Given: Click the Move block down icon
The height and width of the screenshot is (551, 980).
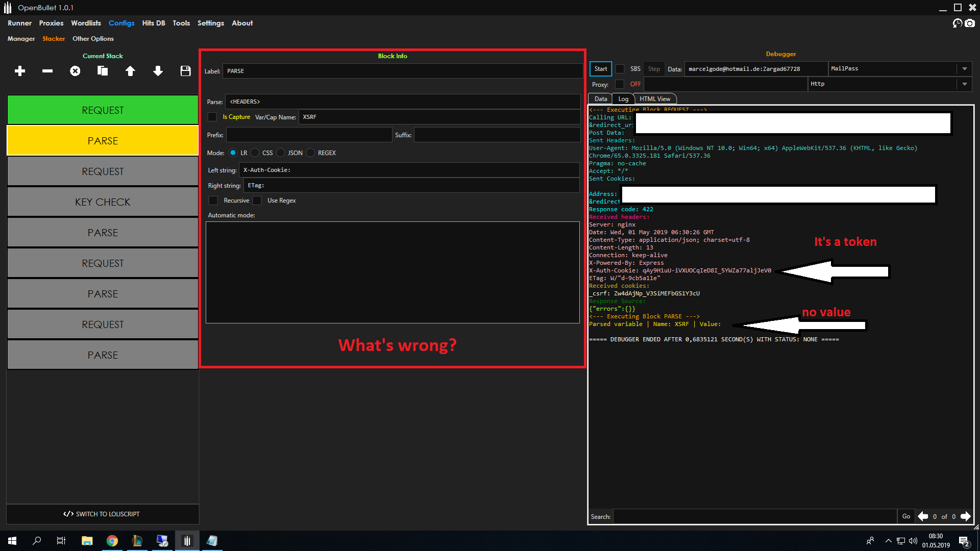Looking at the screenshot, I should pyautogui.click(x=158, y=70).
